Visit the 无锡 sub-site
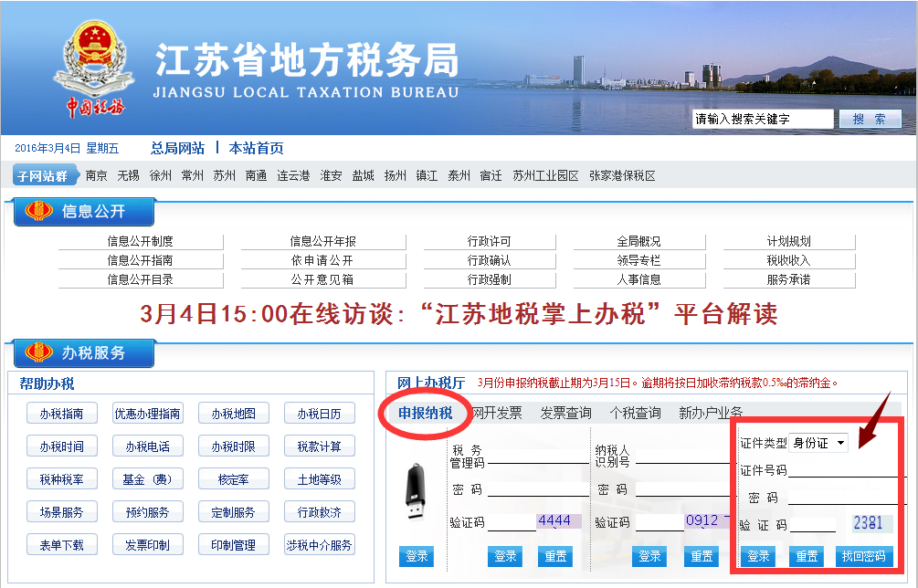918x588 pixels. coord(128,175)
